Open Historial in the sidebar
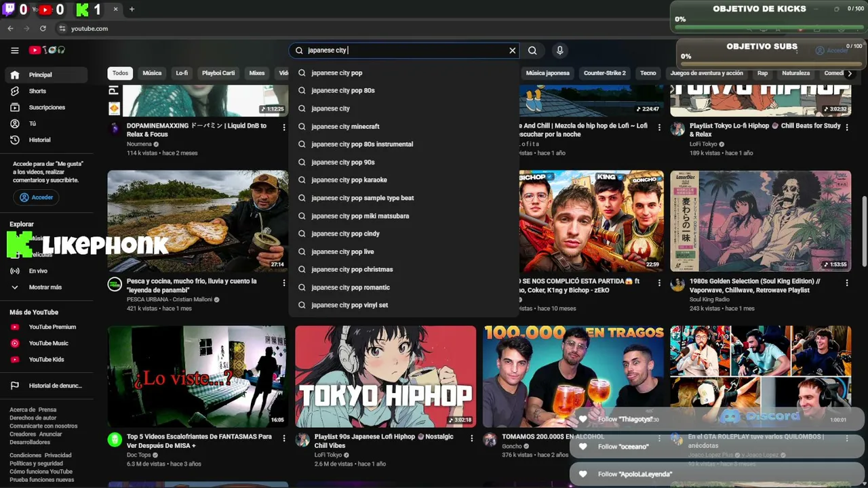 coord(46,140)
